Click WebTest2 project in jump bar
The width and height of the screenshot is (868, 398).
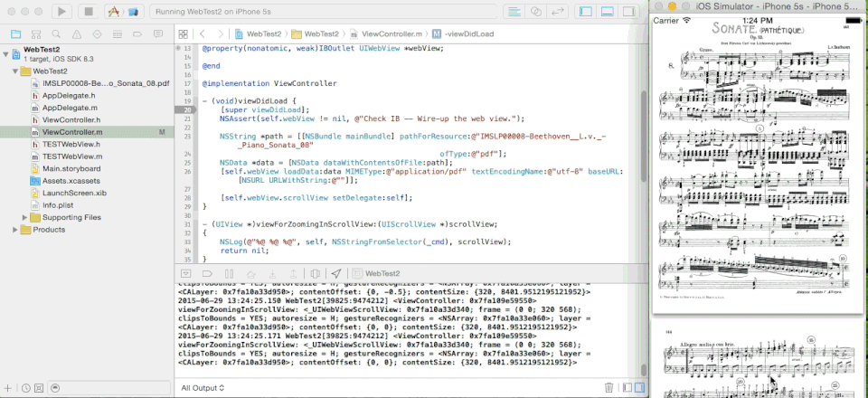(x=258, y=33)
